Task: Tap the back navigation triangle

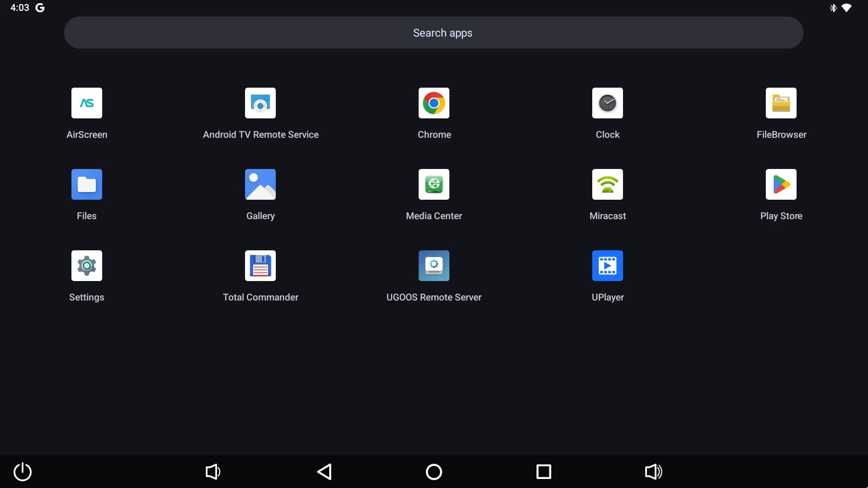Action: tap(324, 472)
